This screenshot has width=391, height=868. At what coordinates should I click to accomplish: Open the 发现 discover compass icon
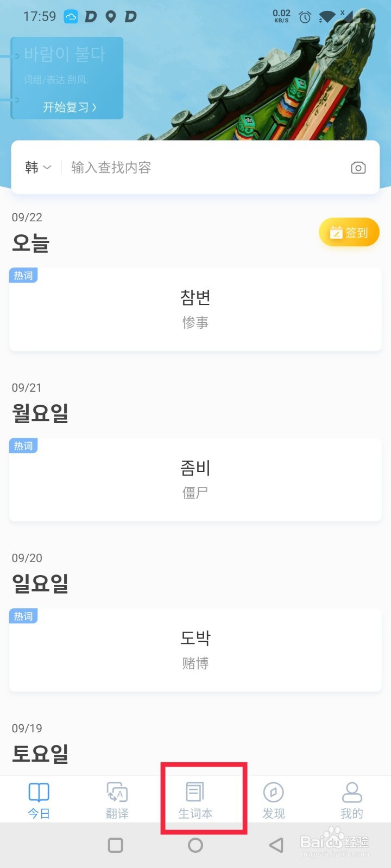pos(273,800)
